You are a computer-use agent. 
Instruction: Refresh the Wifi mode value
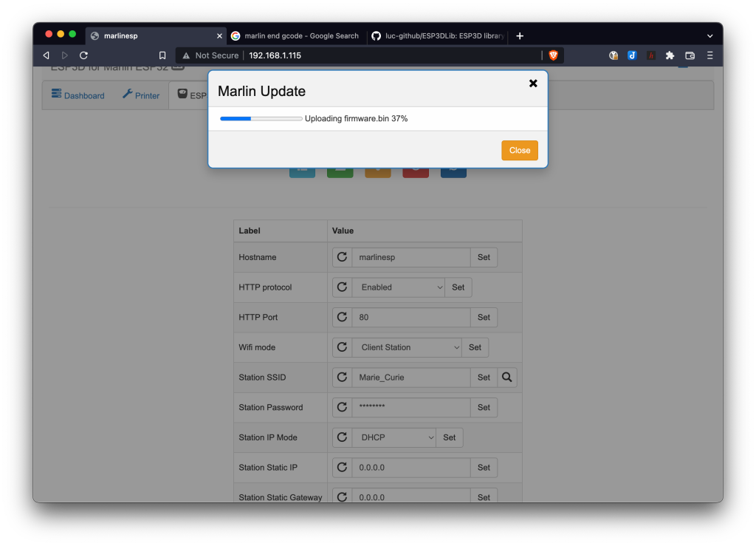pyautogui.click(x=343, y=347)
